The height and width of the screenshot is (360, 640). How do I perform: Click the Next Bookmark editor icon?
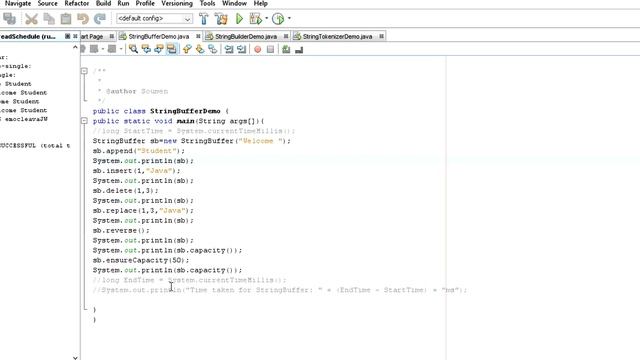(200, 49)
